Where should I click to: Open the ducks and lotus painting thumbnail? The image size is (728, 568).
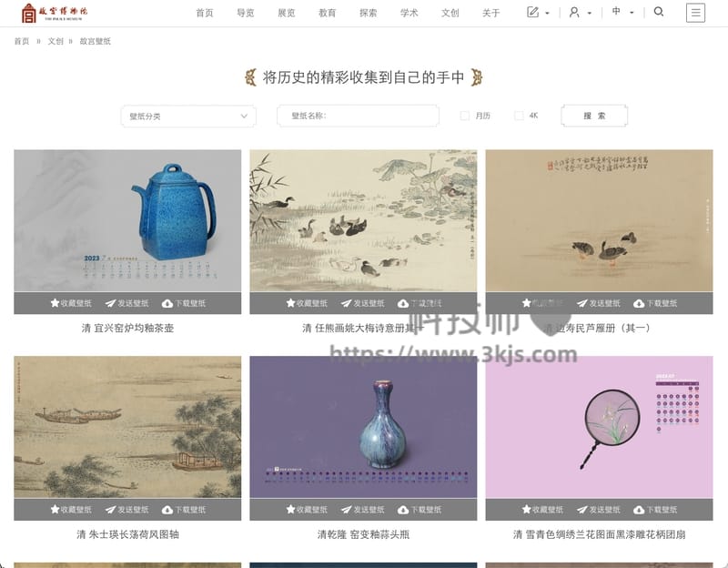pyautogui.click(x=363, y=220)
